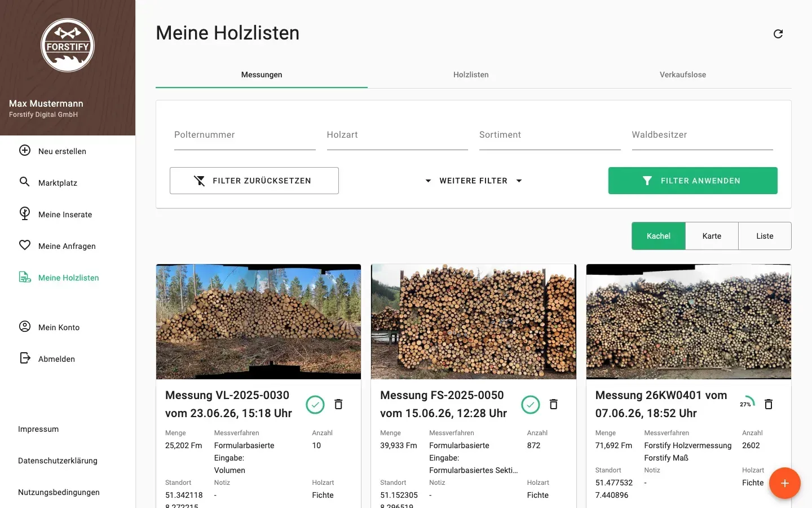Open Mein Konto

tap(68, 327)
